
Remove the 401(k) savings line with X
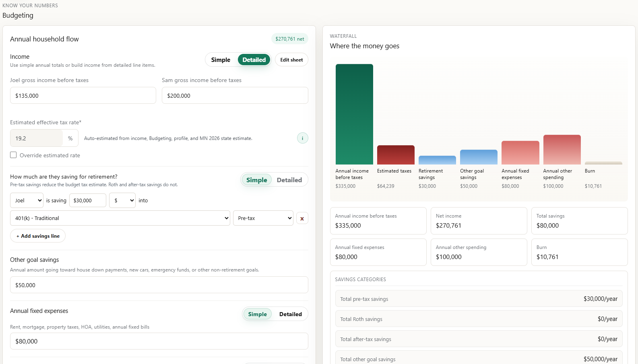(x=302, y=218)
